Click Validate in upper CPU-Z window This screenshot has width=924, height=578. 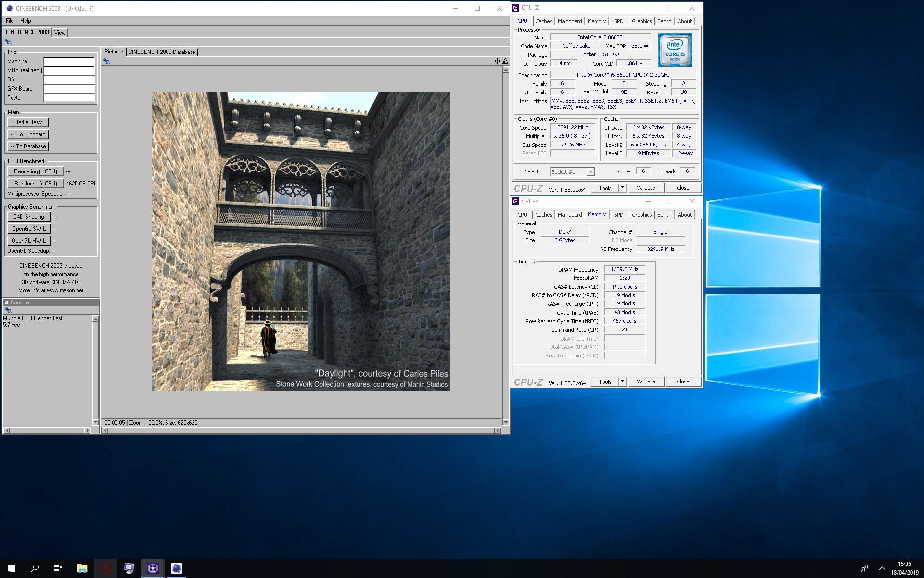646,188
